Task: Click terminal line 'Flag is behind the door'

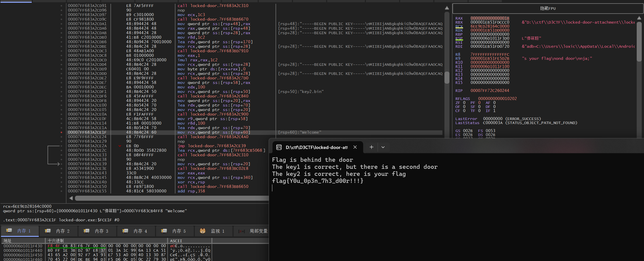Action: [312, 160]
